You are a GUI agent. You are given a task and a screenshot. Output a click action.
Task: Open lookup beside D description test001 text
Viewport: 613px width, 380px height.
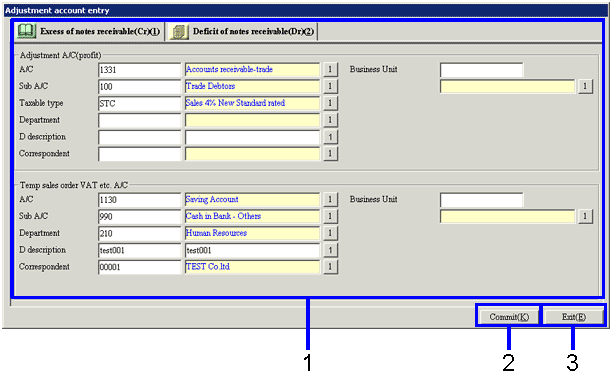click(x=330, y=250)
